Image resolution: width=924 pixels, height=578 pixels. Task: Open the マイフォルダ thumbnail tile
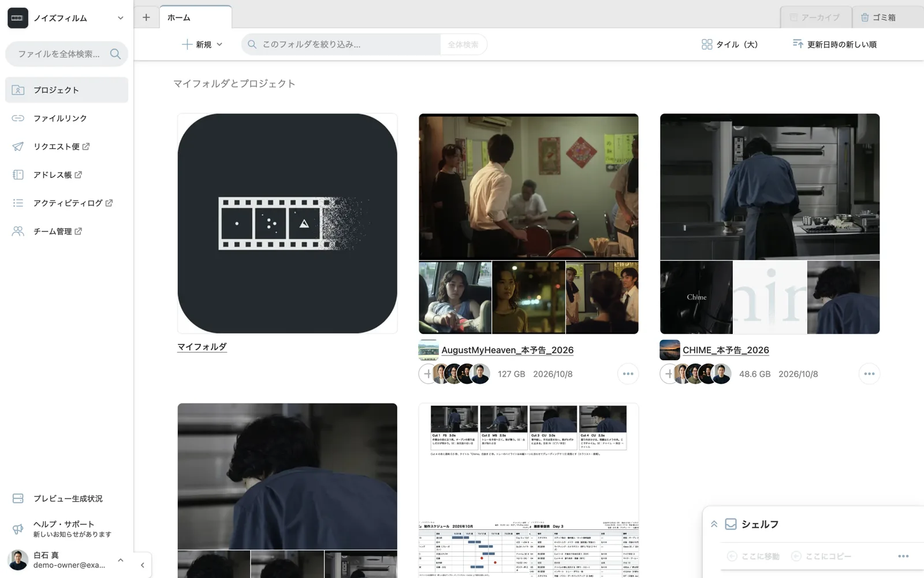[287, 224]
